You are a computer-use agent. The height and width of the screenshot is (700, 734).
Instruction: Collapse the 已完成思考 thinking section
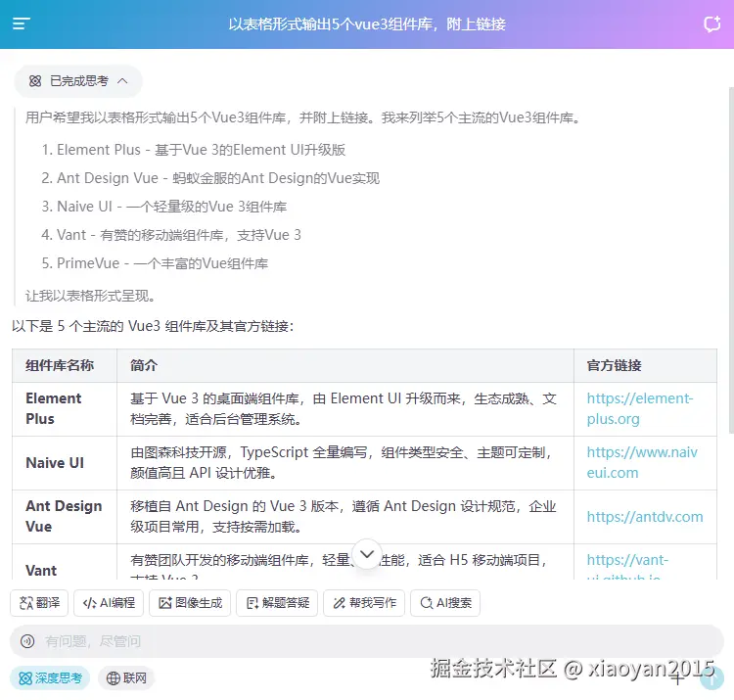tap(78, 81)
